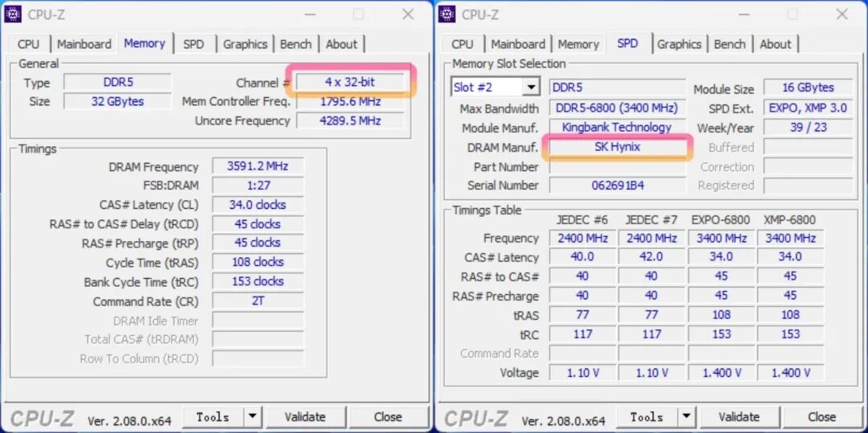Open the Bench tab in the right window
Screen dimensions: 868x433
(x=730, y=44)
